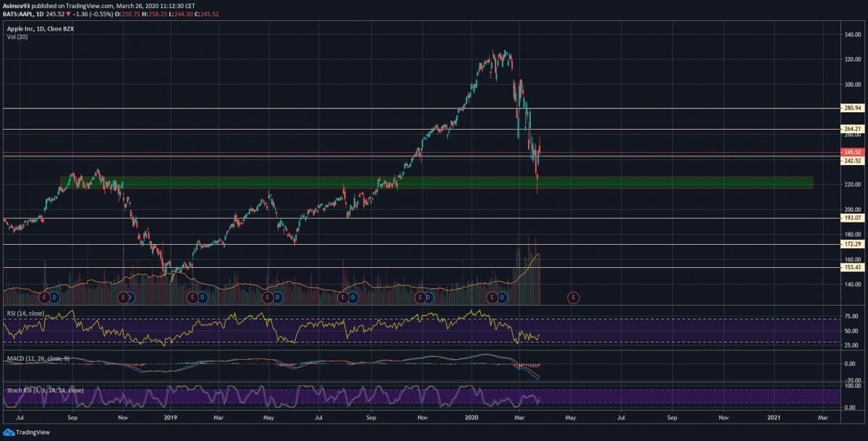Select the 280.94 price level label

[x=851, y=108]
